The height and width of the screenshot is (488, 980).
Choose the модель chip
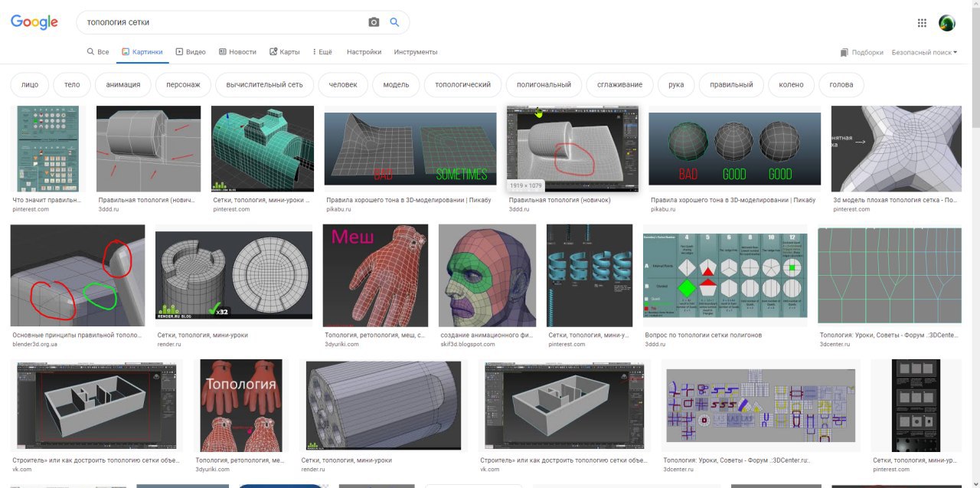coord(396,84)
